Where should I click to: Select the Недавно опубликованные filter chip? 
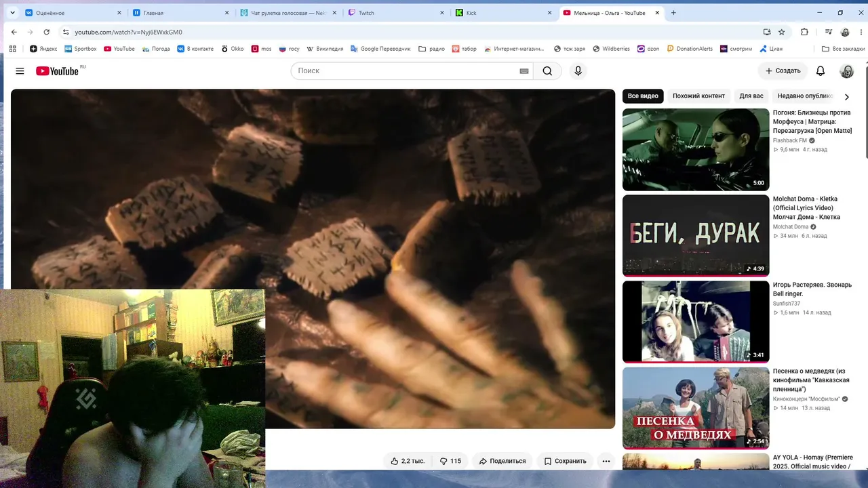pos(804,96)
